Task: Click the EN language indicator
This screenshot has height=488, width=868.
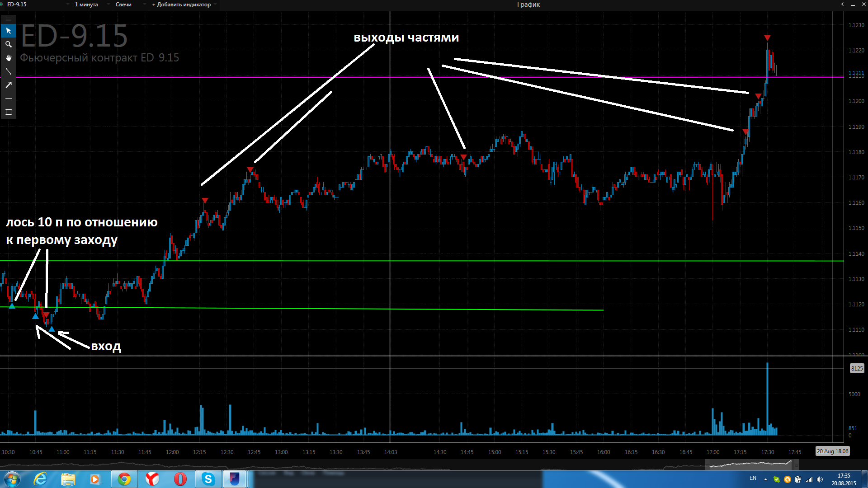Action: [x=753, y=478]
